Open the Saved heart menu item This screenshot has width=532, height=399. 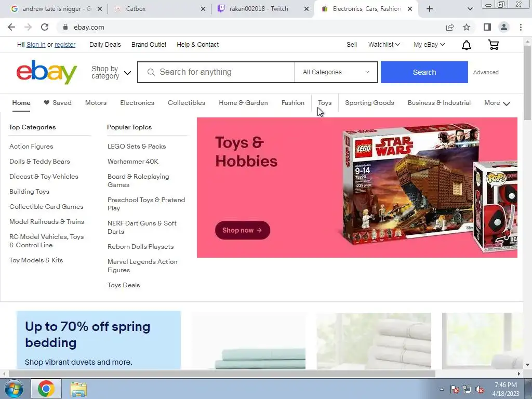(x=58, y=103)
